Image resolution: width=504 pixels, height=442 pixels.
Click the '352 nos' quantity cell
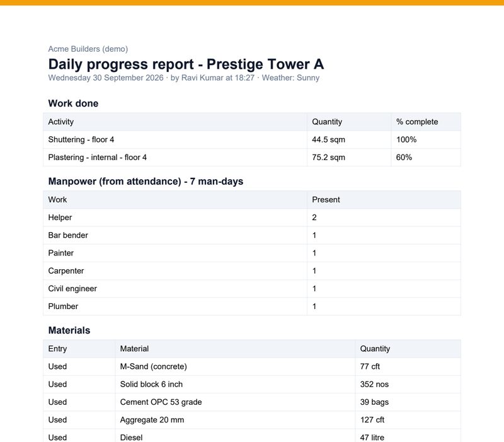point(408,384)
